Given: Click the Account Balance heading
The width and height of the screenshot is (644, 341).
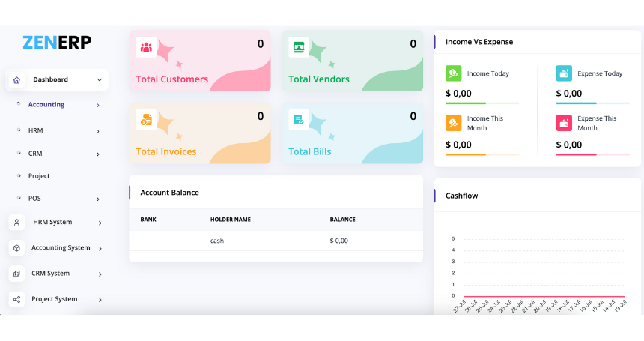Looking at the screenshot, I should tap(170, 193).
